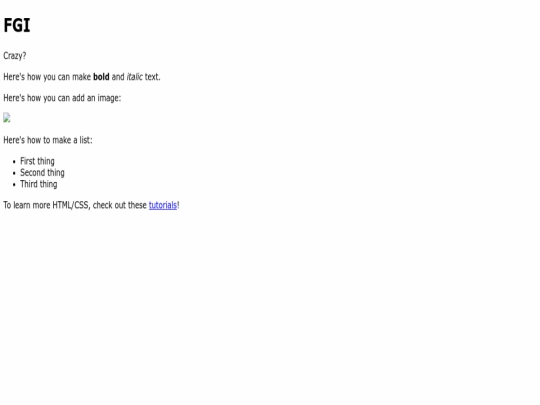Image resolution: width=540 pixels, height=405 pixels.
Task: Click the broken image icon
Action: coord(7,118)
